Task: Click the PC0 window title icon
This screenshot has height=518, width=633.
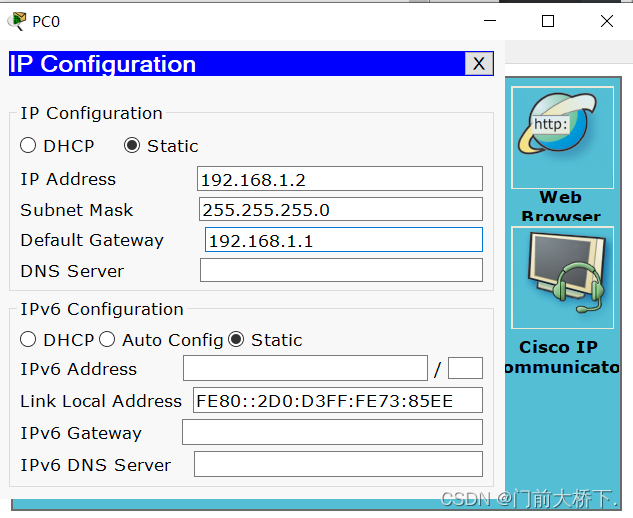Action: [x=17, y=21]
